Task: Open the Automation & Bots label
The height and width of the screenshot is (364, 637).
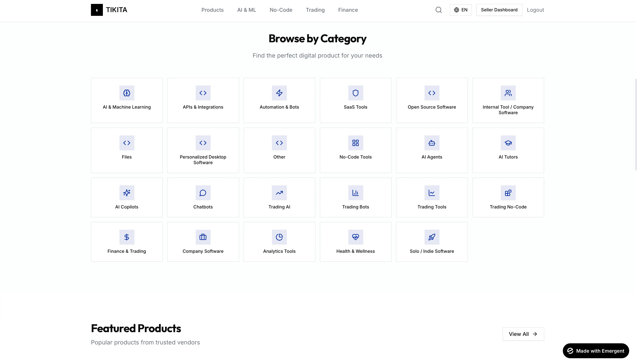Action: (279, 107)
